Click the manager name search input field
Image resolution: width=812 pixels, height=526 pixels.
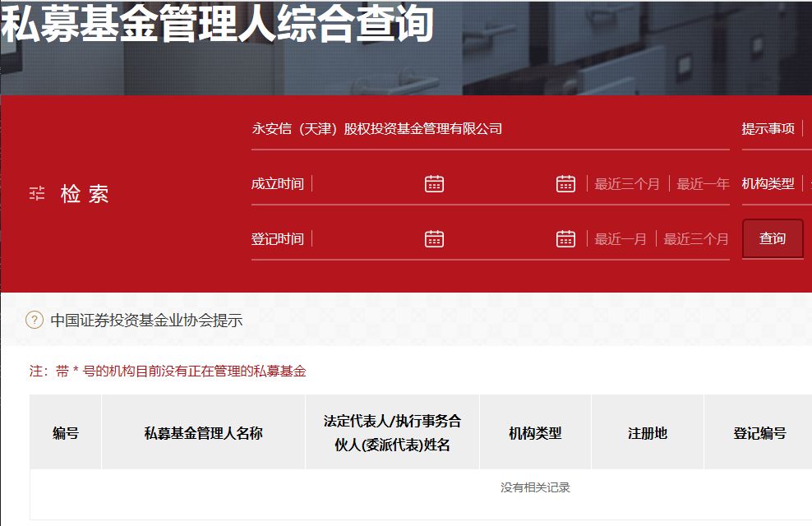[491, 129]
